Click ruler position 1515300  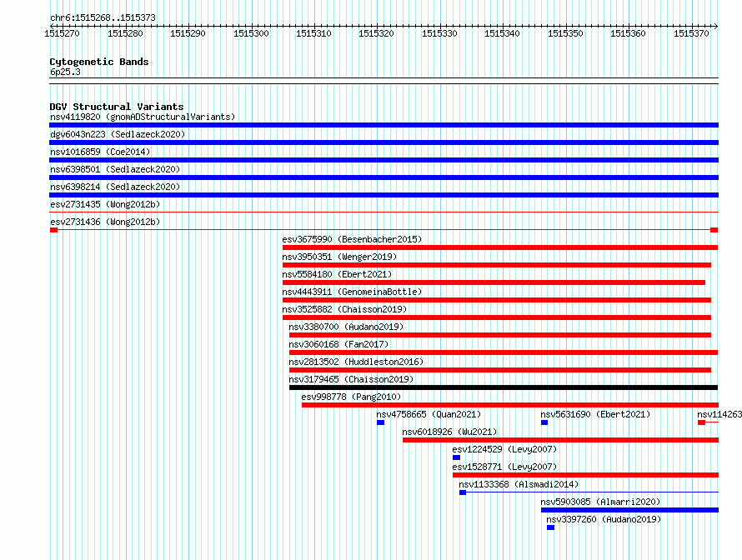tap(251, 33)
